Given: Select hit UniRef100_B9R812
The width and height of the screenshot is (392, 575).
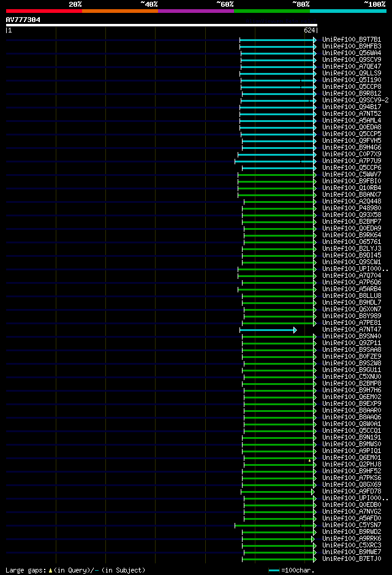Looking at the screenshot, I should (x=352, y=94).
